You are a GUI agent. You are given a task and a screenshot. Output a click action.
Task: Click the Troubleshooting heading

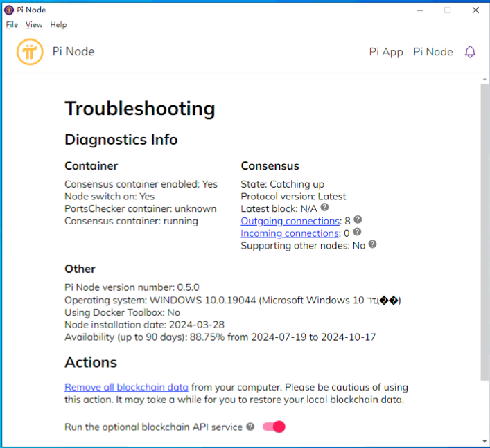140,109
